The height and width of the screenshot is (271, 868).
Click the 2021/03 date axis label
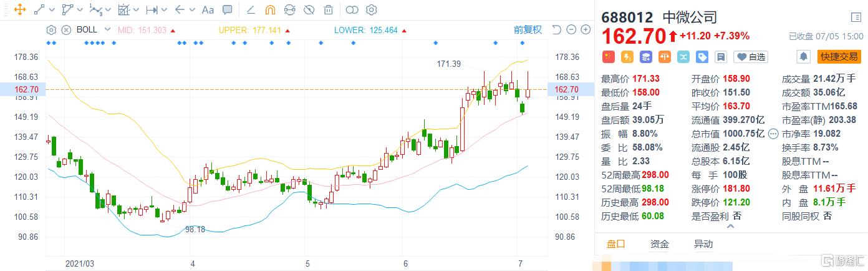pos(80,264)
